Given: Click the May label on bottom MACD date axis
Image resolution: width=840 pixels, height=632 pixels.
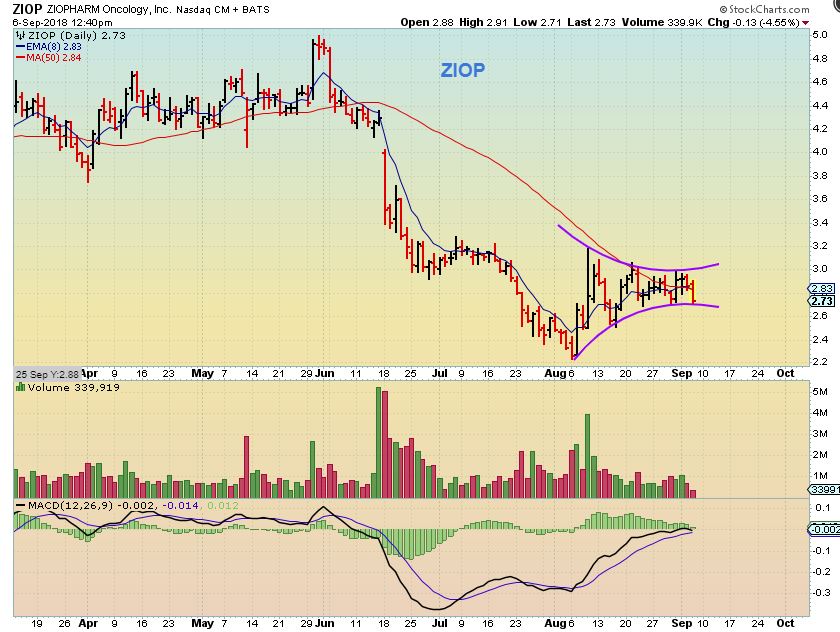Looking at the screenshot, I should tap(202, 623).
